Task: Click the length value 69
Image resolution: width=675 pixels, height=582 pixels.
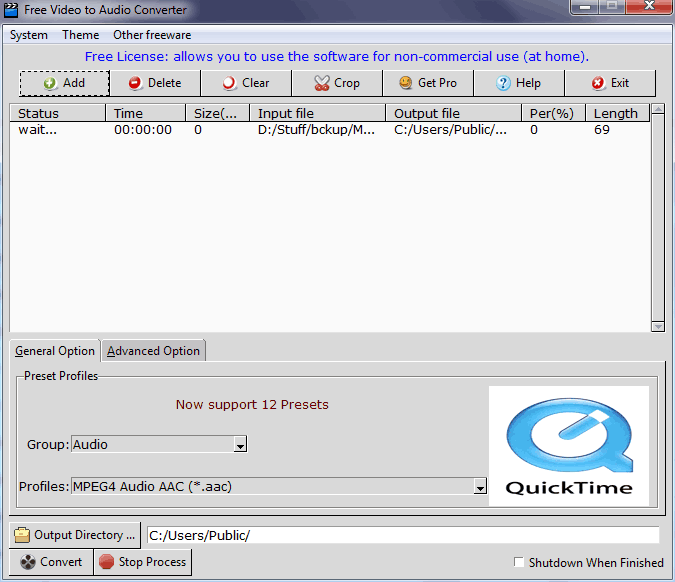Action: 602,130
